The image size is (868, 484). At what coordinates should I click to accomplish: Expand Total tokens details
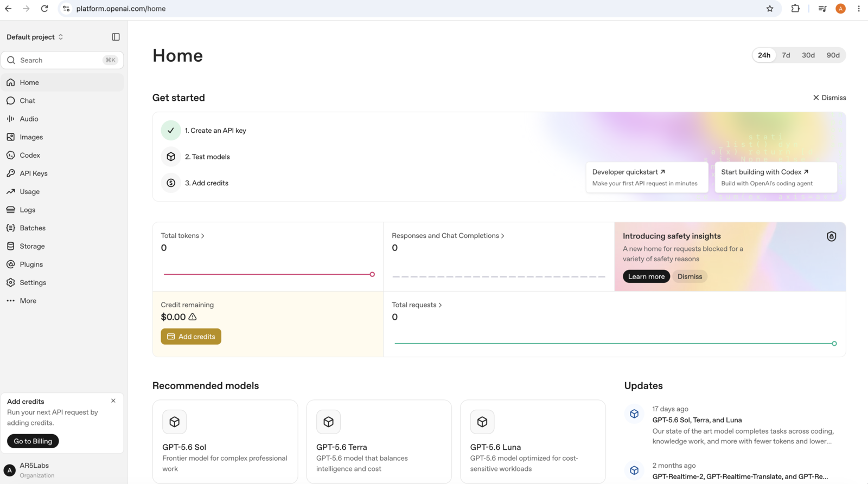182,236
